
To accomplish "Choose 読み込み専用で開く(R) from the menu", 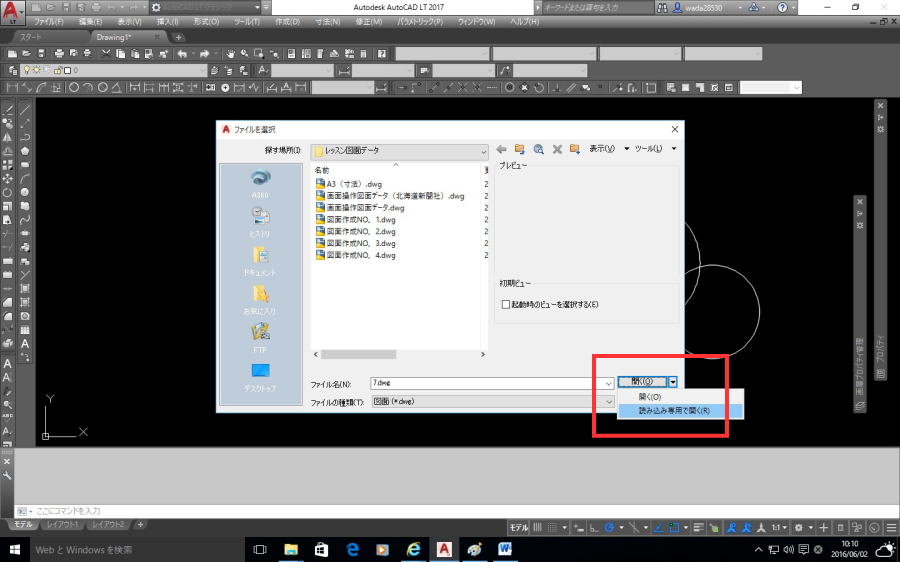I will click(680, 411).
